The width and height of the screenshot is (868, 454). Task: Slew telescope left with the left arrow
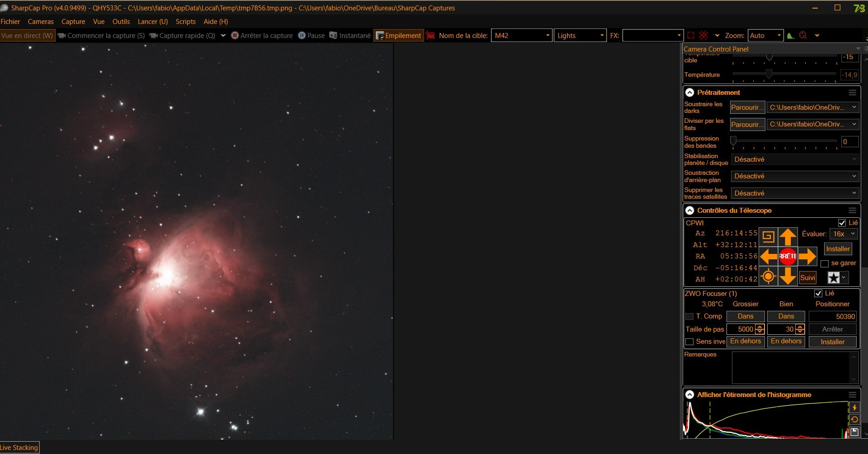768,256
